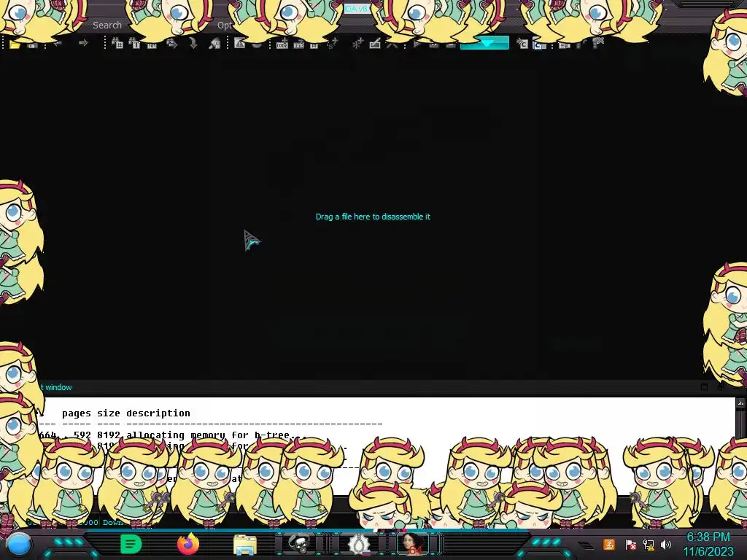Image resolution: width=747 pixels, height=560 pixels.
Task: Click the asterisk toolbar icon
Action: point(357,44)
